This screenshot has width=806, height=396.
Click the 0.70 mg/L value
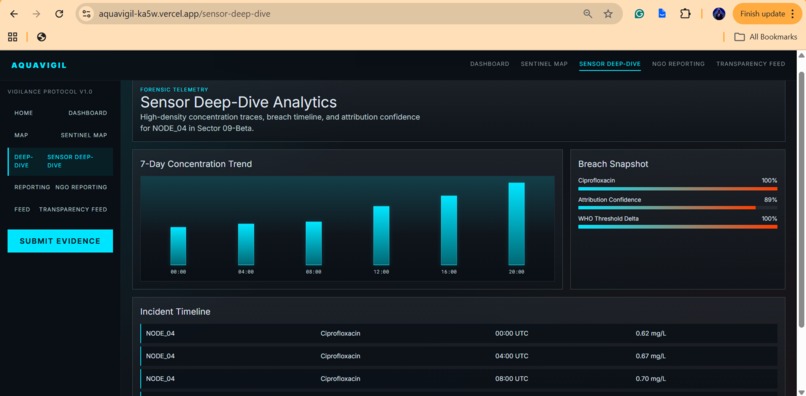pos(651,379)
